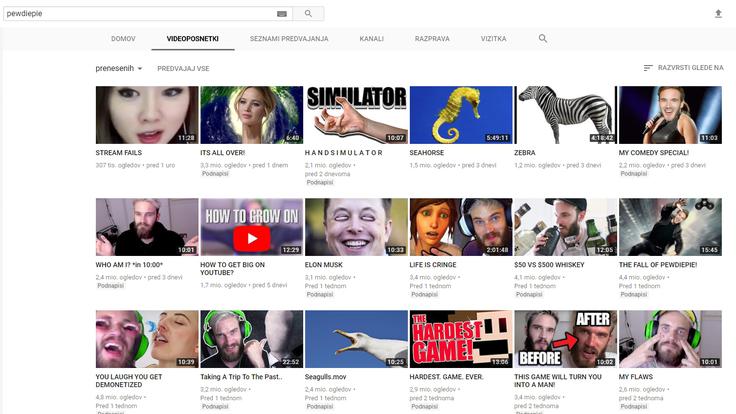Image resolution: width=736 pixels, height=414 pixels.
Task: Open the SEZNAMI PREDVAJANJA tab
Action: [289, 39]
